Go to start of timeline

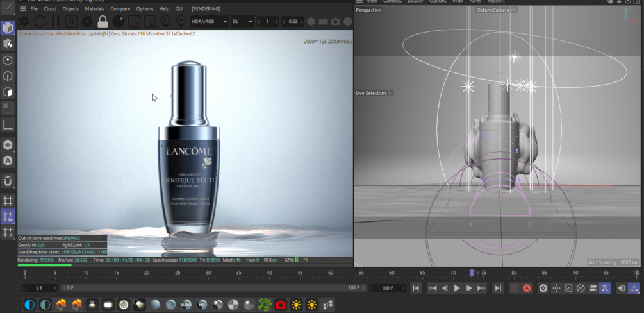point(416,289)
